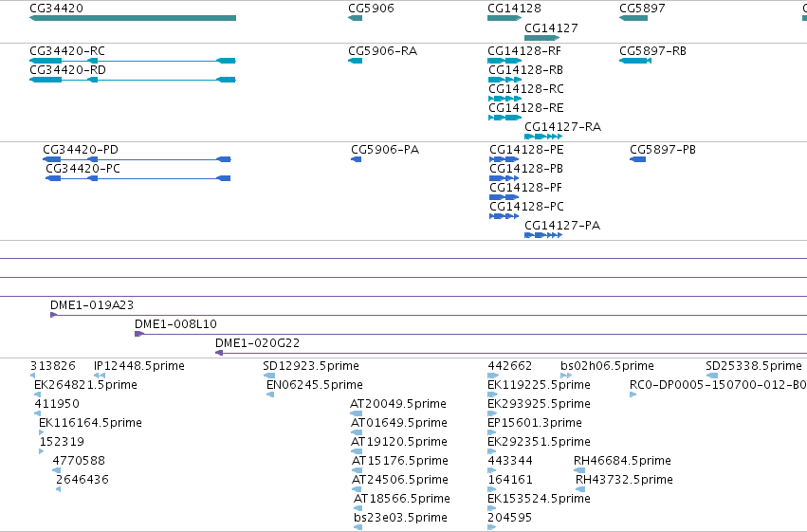This screenshot has width=807, height=532.
Task: Select EST AT18566.5prime
Action: [358, 508]
